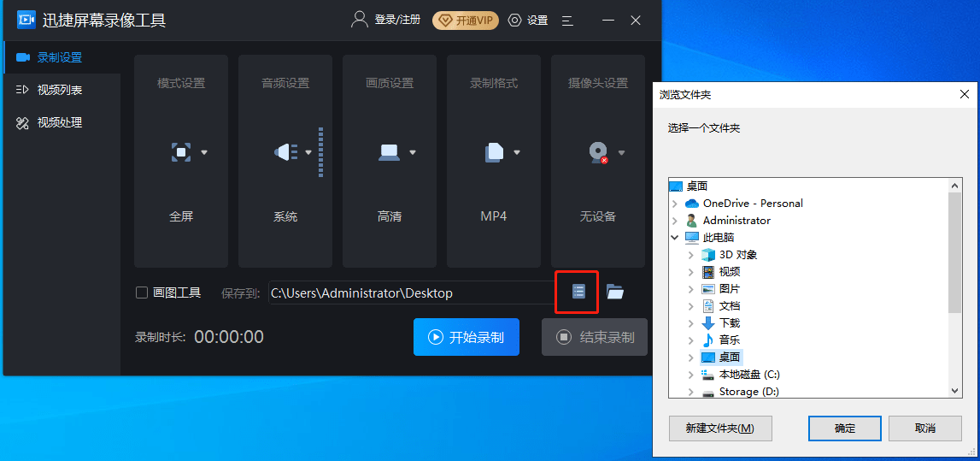This screenshot has width=980, height=461.
Task: Select the highlighted 桌面 folder under 此电脑
Action: click(730, 358)
